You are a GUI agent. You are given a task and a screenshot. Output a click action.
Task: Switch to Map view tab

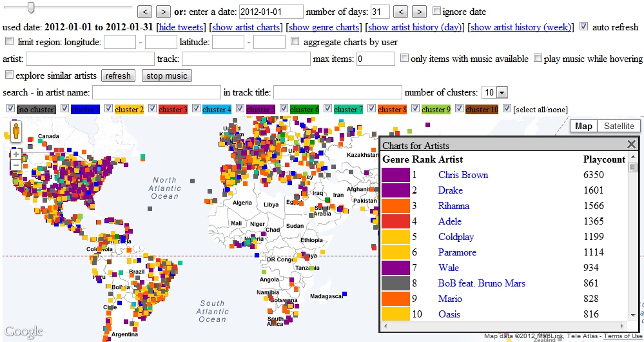coord(583,126)
